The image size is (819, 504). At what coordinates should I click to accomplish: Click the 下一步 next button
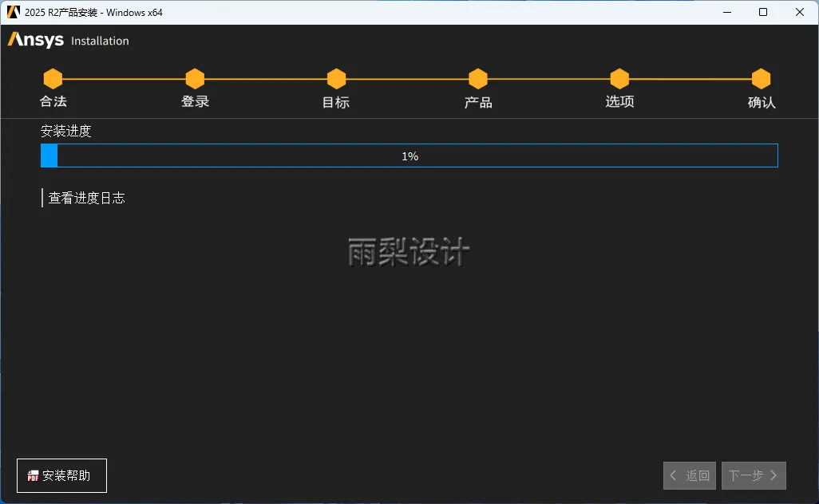click(754, 475)
